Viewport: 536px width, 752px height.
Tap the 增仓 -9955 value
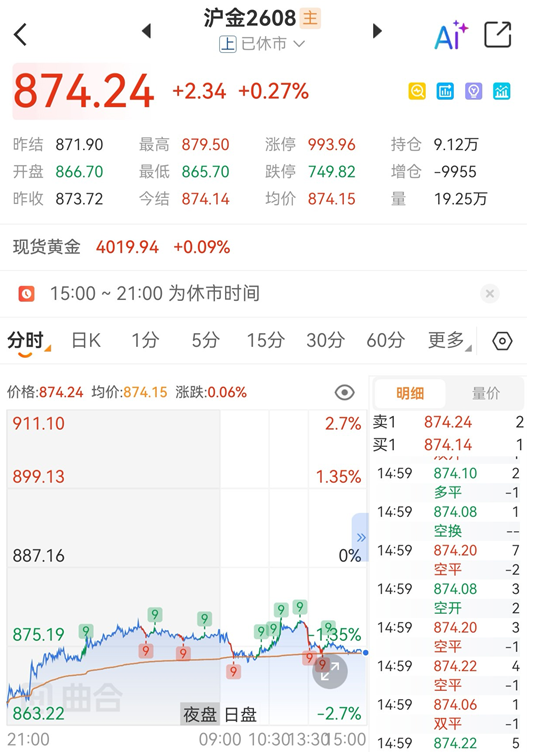455,172
